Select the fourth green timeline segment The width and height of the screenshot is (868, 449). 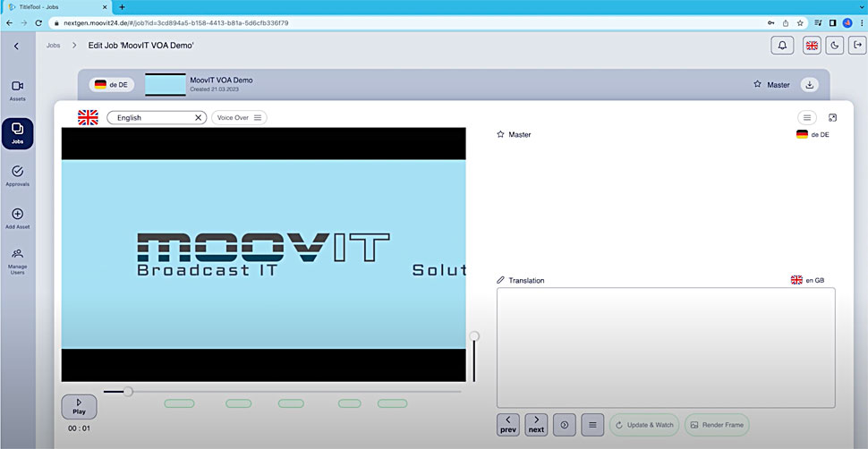pos(349,403)
